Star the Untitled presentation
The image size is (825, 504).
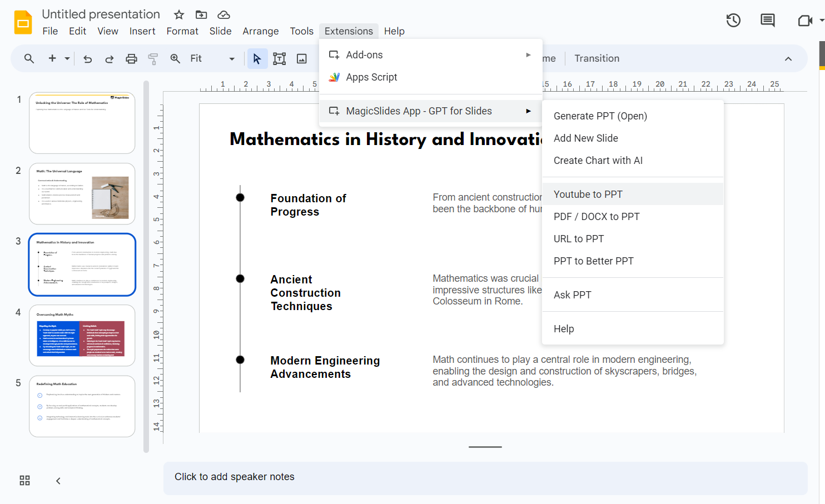click(x=178, y=14)
